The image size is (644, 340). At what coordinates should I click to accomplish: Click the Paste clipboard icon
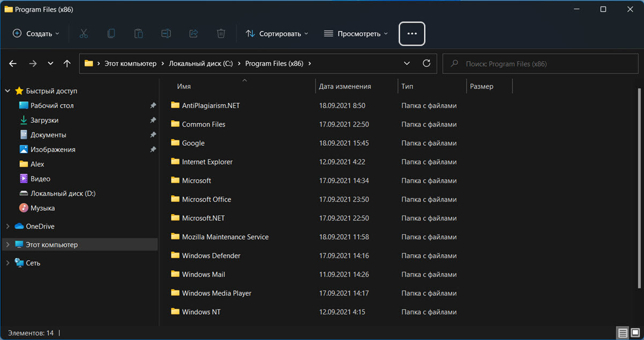[x=138, y=33]
